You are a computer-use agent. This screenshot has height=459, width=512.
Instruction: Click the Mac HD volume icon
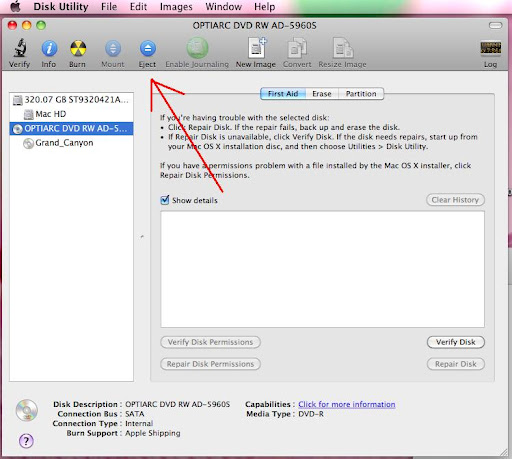coord(29,114)
